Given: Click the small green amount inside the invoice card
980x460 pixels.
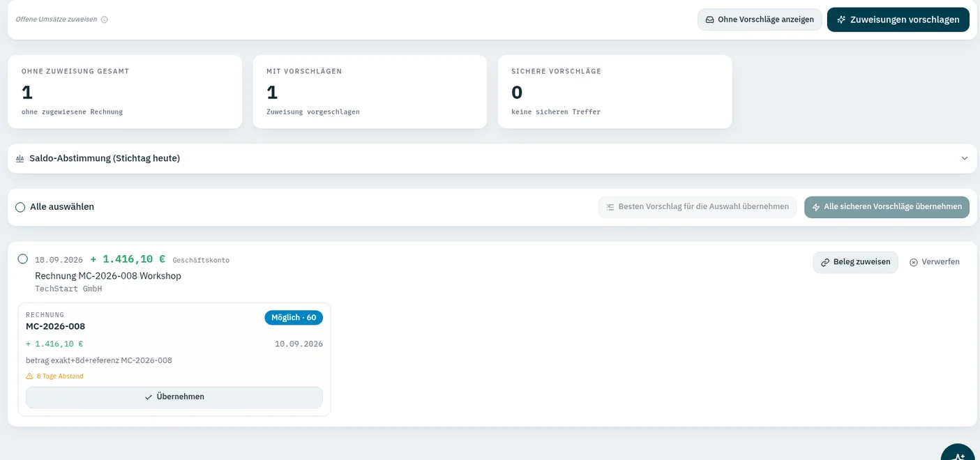Looking at the screenshot, I should pyautogui.click(x=54, y=344).
